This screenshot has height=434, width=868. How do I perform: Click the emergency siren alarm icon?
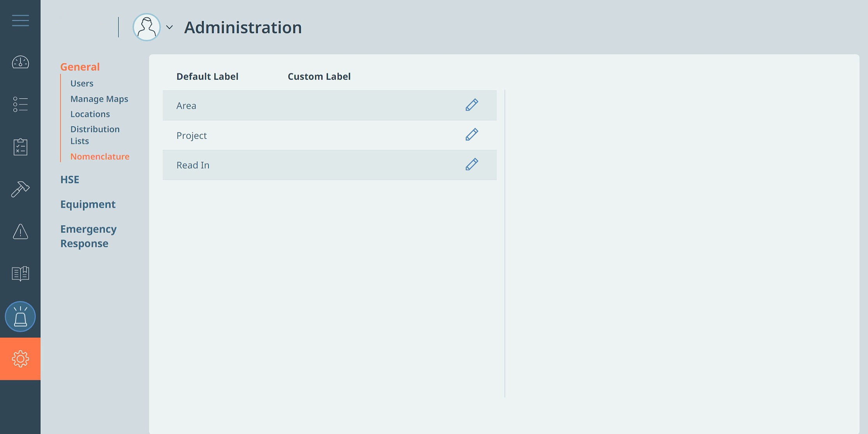(x=20, y=316)
